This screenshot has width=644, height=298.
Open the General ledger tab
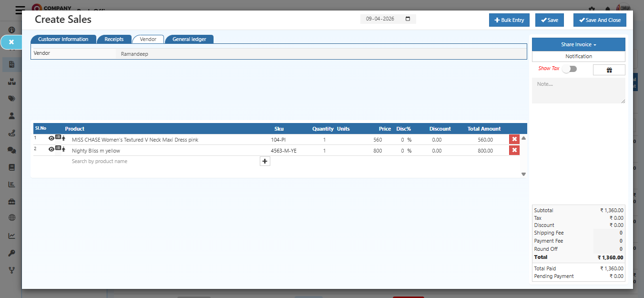pos(189,39)
